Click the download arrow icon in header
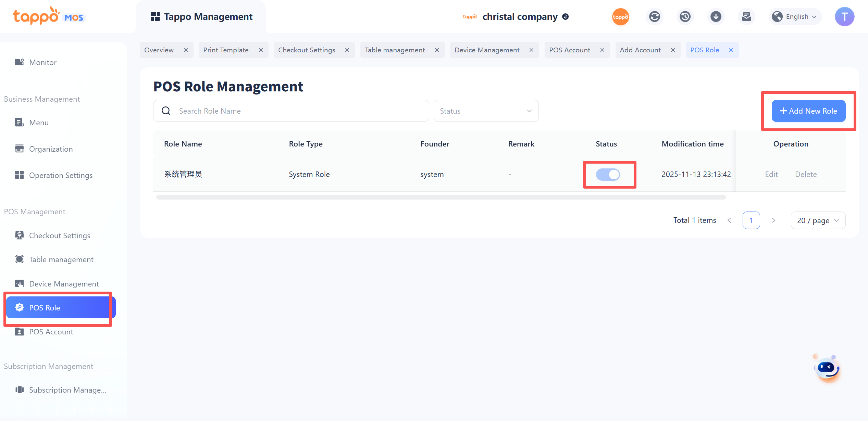Viewport: 868px width, 421px height. pyautogui.click(x=716, y=16)
